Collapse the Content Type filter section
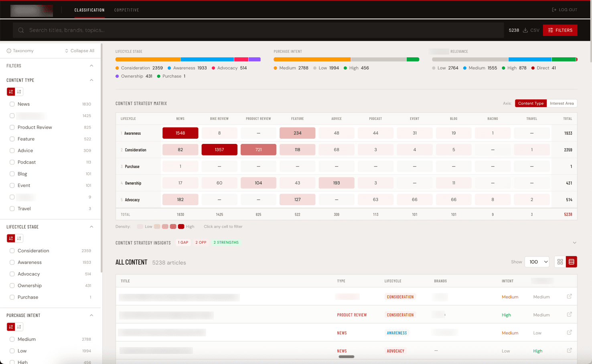Screen dimensions: 592x364 tap(91, 80)
